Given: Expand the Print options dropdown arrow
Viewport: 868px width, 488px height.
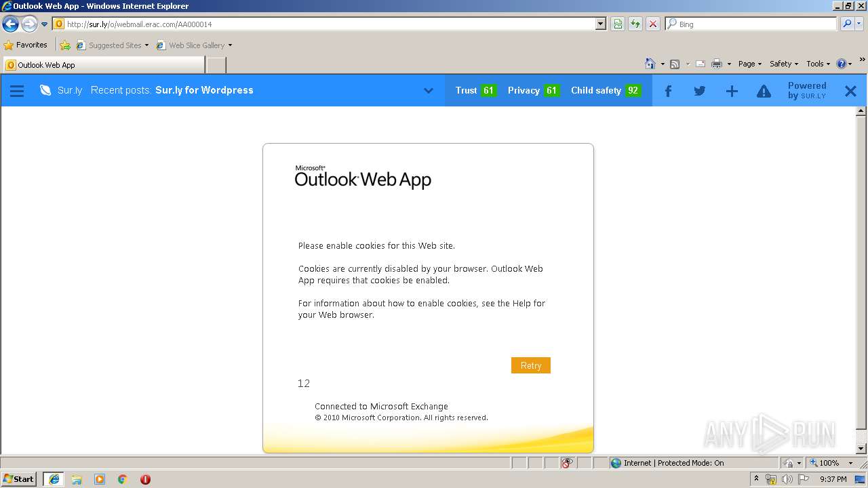Looking at the screenshot, I should [x=729, y=64].
